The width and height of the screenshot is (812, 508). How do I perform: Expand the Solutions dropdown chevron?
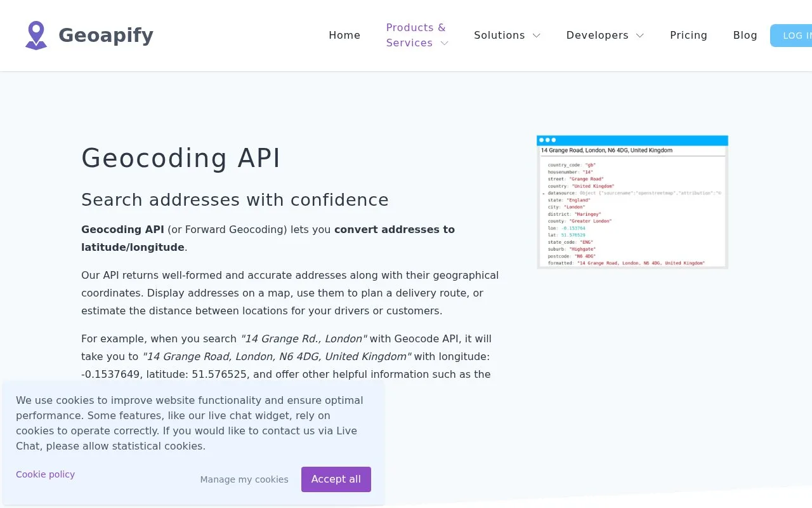point(536,36)
